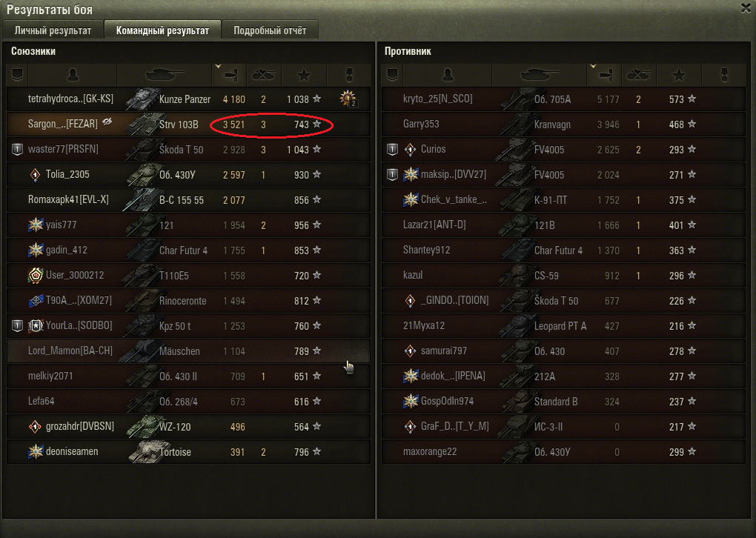This screenshot has height=538, width=756.
Task: Sort enemy team by tank icon
Action: click(x=540, y=75)
